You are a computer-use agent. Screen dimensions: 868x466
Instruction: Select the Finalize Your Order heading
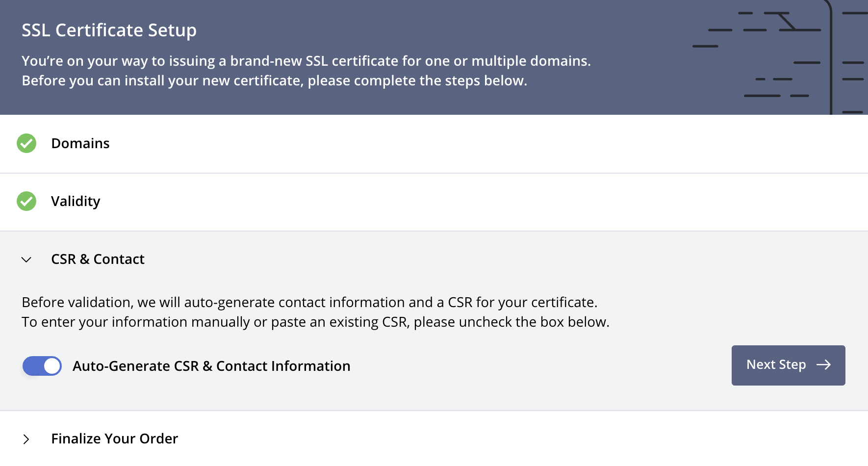[x=114, y=439]
